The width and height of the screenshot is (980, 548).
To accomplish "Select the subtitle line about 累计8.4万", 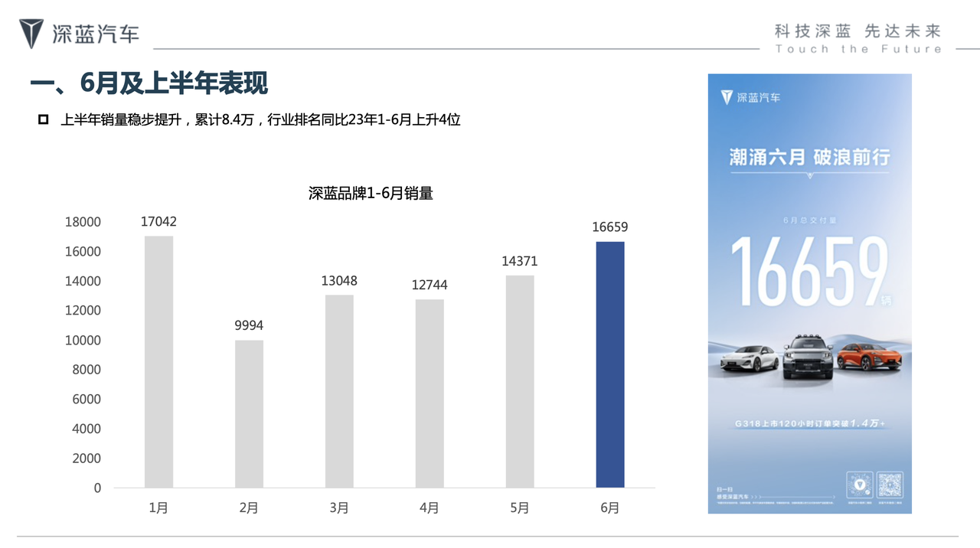I will click(x=260, y=119).
